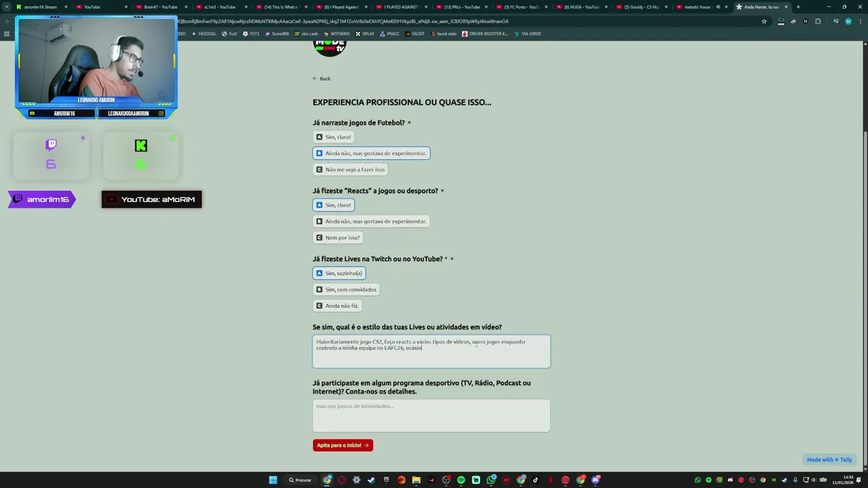This screenshot has height=488, width=868.
Task: Click the Procurar taskbar search box
Action: pyautogui.click(x=300, y=480)
